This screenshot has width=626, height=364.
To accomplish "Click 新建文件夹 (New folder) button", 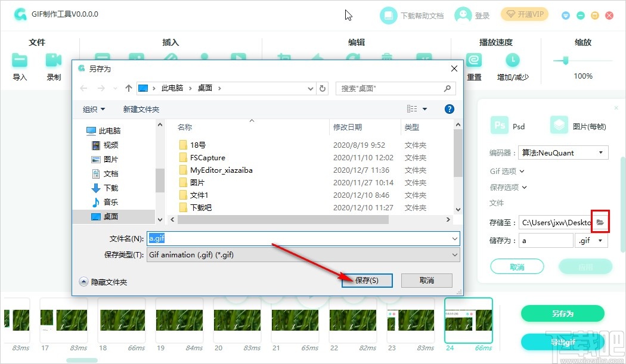I will pyautogui.click(x=141, y=109).
